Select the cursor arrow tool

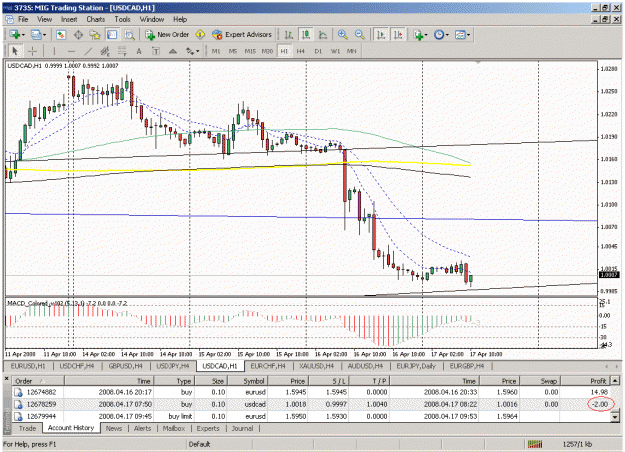15,51
